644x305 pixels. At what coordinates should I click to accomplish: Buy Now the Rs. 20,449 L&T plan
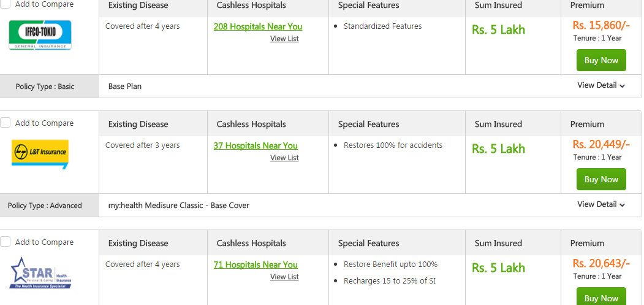pos(600,179)
